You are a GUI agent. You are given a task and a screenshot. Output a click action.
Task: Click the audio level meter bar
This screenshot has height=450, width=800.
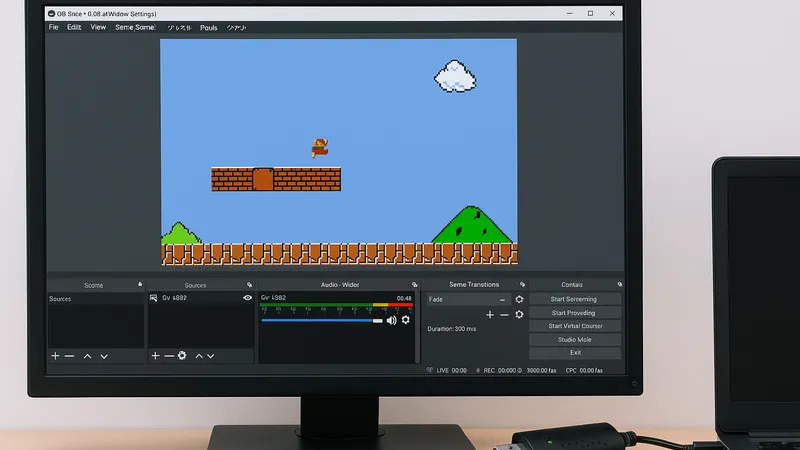coord(336,305)
